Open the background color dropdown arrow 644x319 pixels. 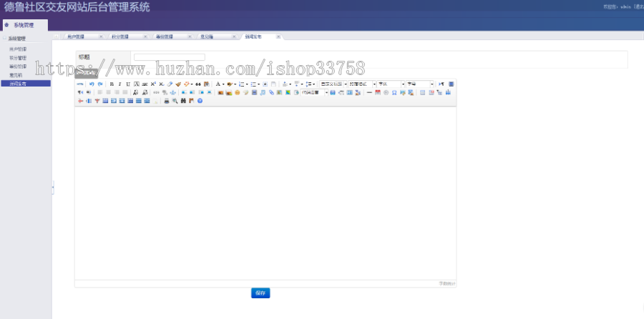235,84
